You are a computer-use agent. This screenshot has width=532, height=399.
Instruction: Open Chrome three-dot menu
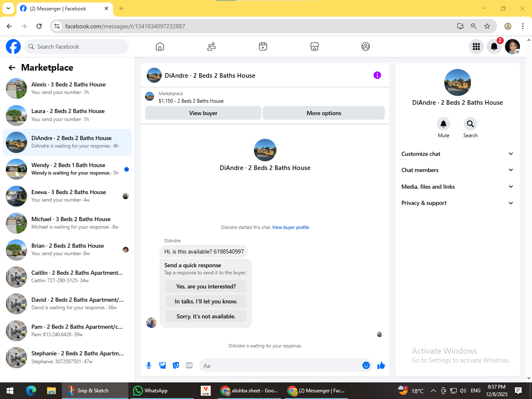coord(523,26)
